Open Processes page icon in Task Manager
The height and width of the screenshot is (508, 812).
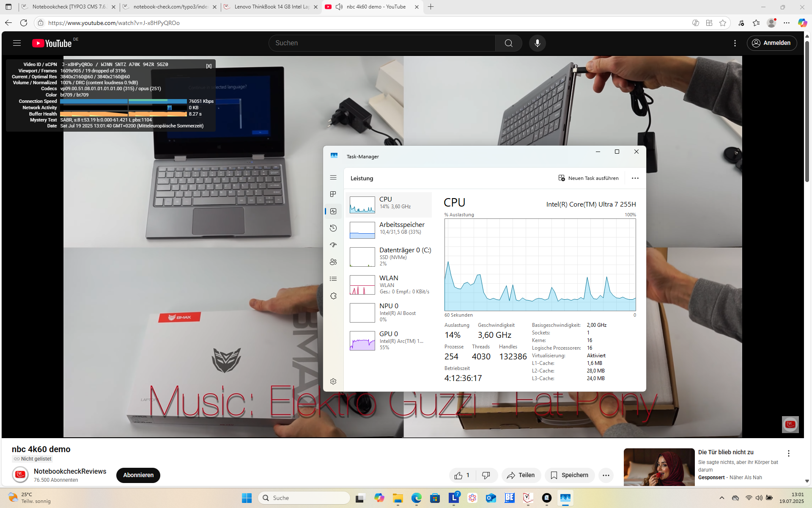coord(333,194)
